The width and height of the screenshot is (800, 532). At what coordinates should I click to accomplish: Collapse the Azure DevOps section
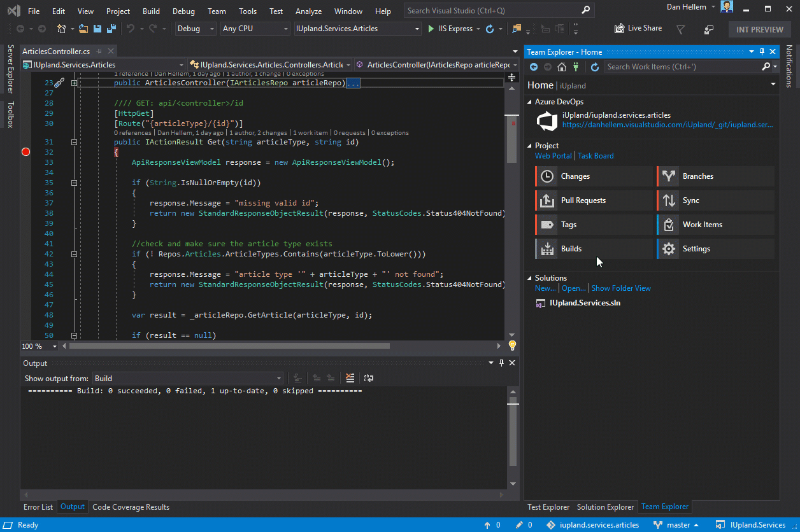click(530, 101)
